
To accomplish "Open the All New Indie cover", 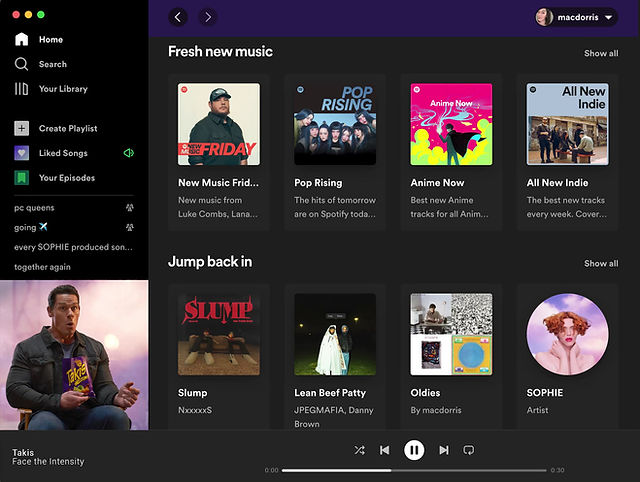I will (x=567, y=124).
